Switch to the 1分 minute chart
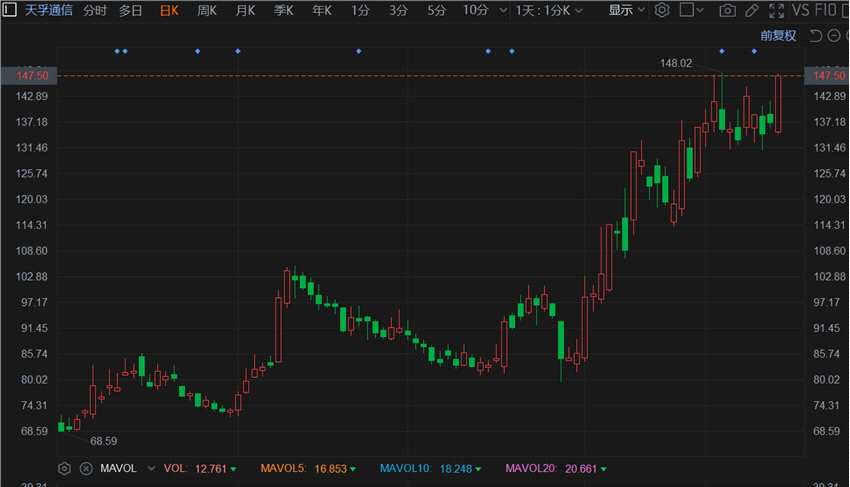Viewport: 850px width, 487px height. pyautogui.click(x=360, y=10)
